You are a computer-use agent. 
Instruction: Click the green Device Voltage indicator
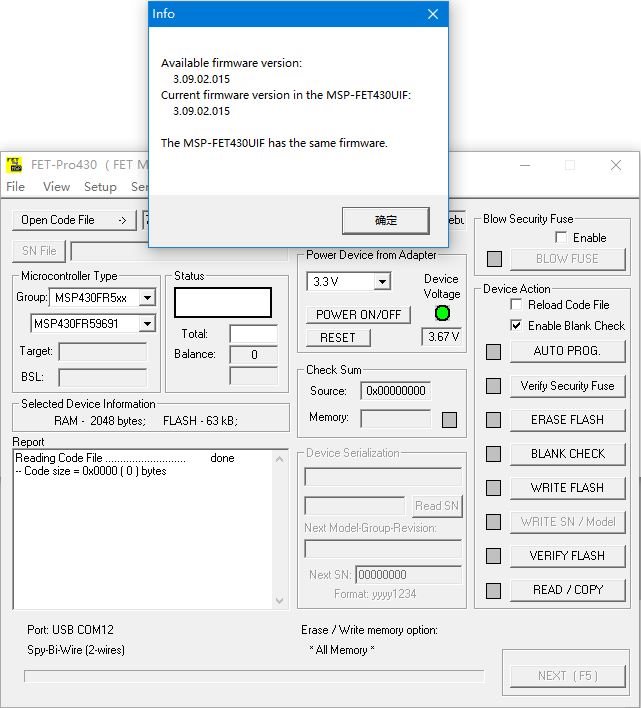[x=442, y=313]
